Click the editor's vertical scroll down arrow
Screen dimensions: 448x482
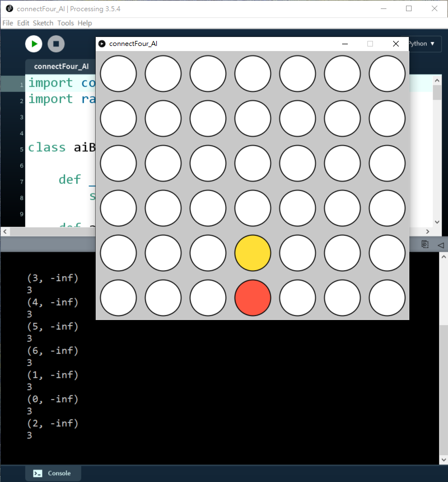point(437,221)
